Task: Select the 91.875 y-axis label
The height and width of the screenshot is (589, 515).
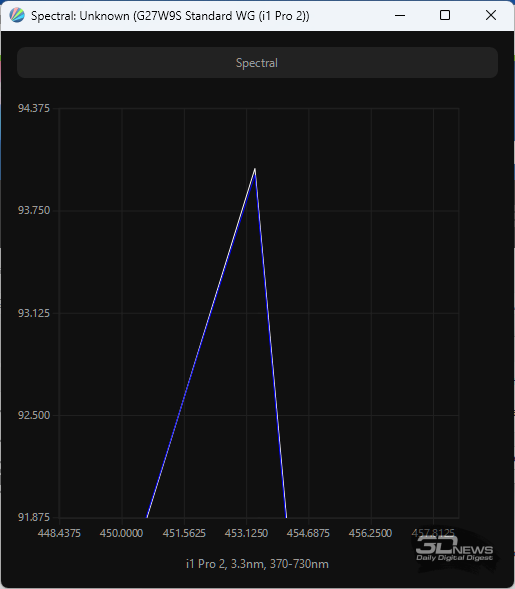Action: 34,517
